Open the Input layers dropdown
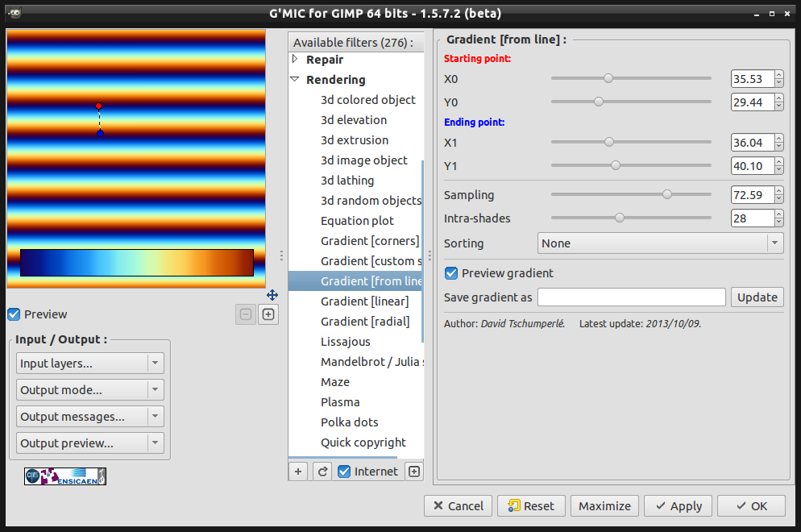 coord(90,364)
